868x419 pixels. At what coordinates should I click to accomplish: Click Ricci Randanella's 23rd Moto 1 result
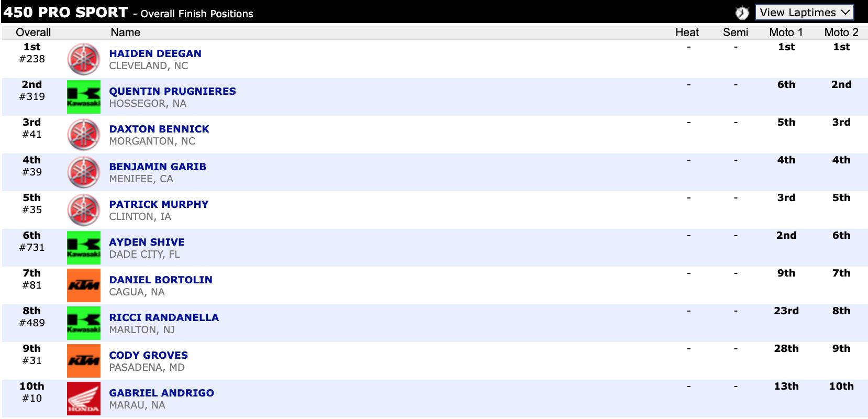(786, 311)
